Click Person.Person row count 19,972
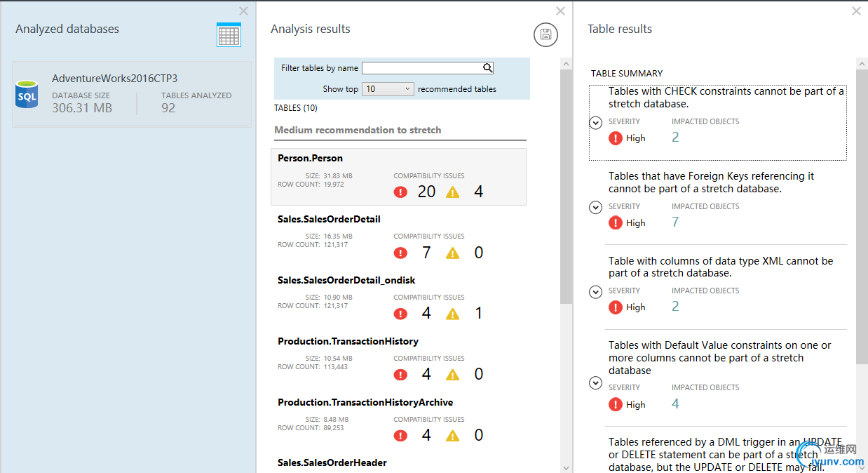 pyautogui.click(x=333, y=184)
